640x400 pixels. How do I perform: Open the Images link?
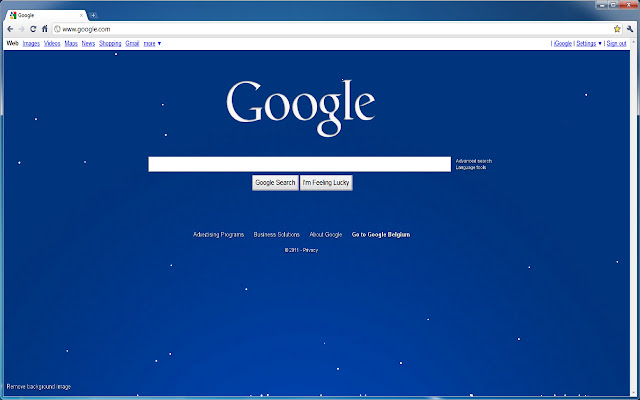click(x=31, y=43)
